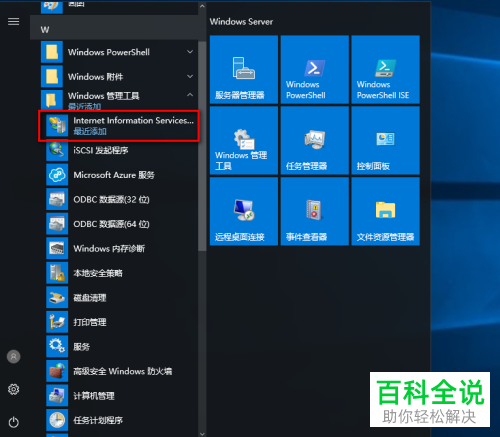Screen dimensions: 500x437
Task: Open 本地安全策略 icon
Action: (x=57, y=273)
